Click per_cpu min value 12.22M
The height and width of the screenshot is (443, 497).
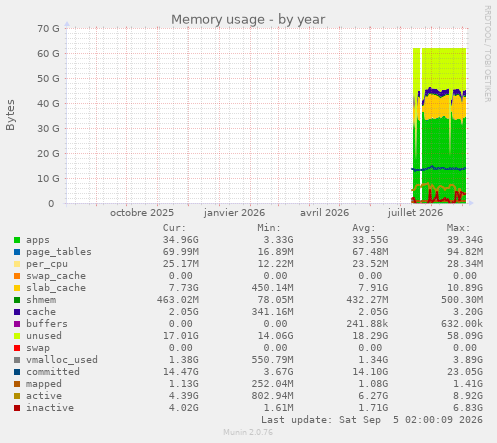click(x=275, y=264)
